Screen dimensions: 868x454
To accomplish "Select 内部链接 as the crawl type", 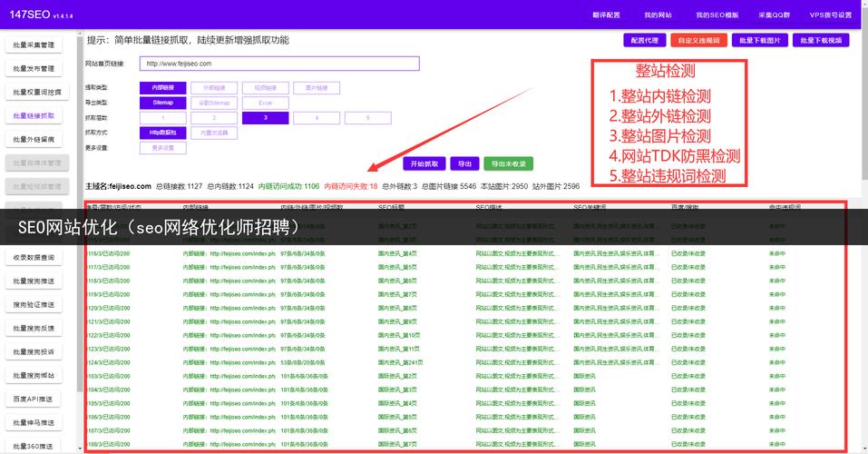I will click(x=162, y=87).
